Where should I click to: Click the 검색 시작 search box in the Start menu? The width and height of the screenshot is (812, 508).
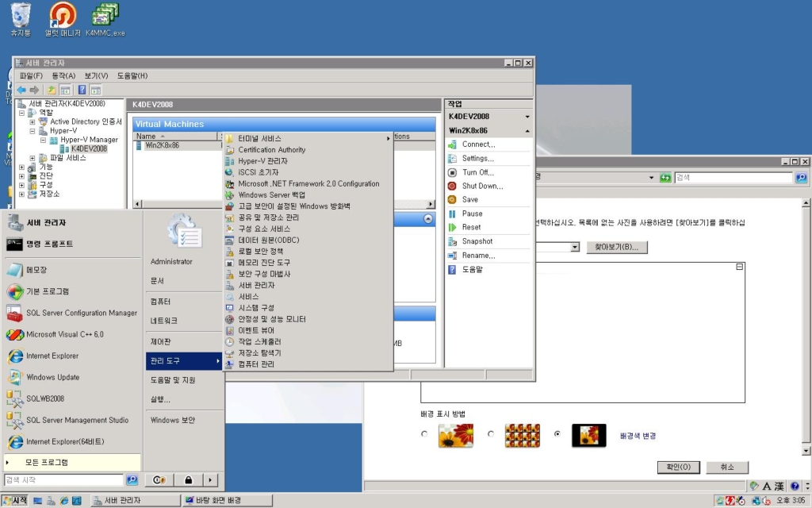(63, 480)
